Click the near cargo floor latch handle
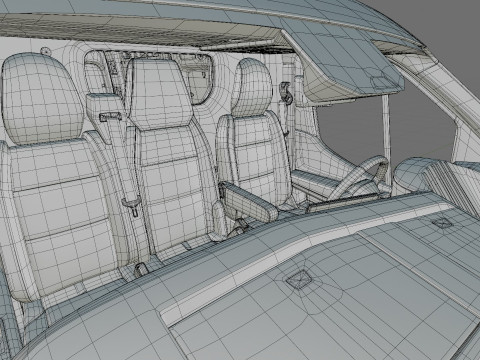The height and width of the screenshot is (360, 480). click(299, 279)
